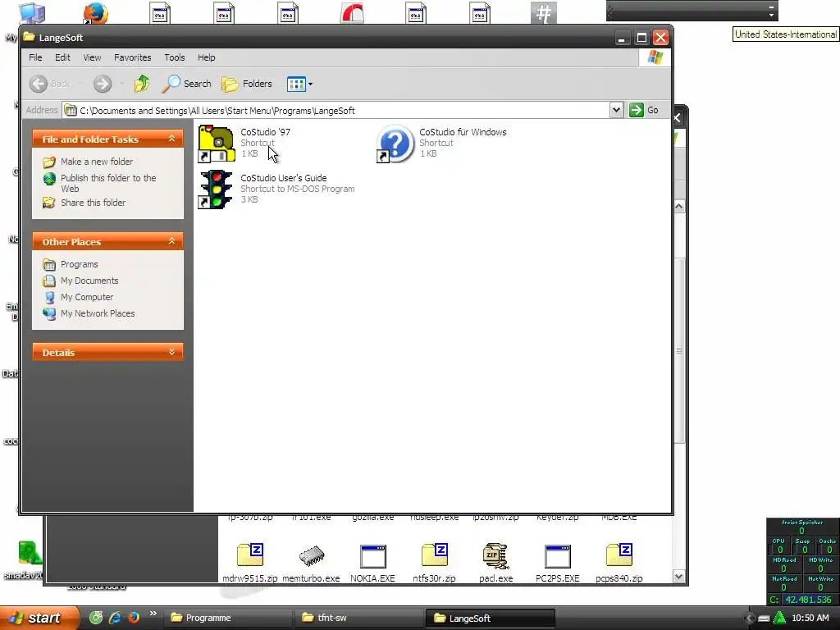Toggle the Folders pane
The image size is (840, 630).
click(x=247, y=84)
